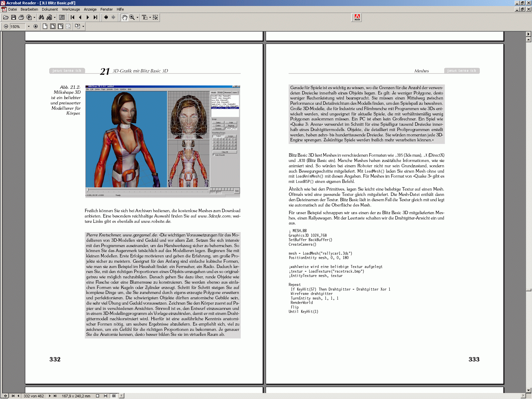Go to first page via toolbar
This screenshot has width=532, height=399.
click(72, 17)
